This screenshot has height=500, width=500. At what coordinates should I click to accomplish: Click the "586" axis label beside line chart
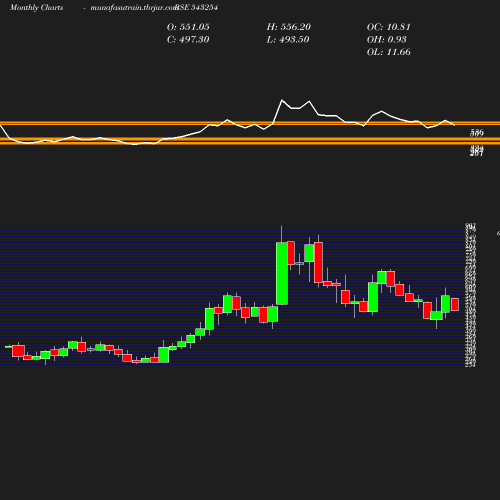[477, 133]
